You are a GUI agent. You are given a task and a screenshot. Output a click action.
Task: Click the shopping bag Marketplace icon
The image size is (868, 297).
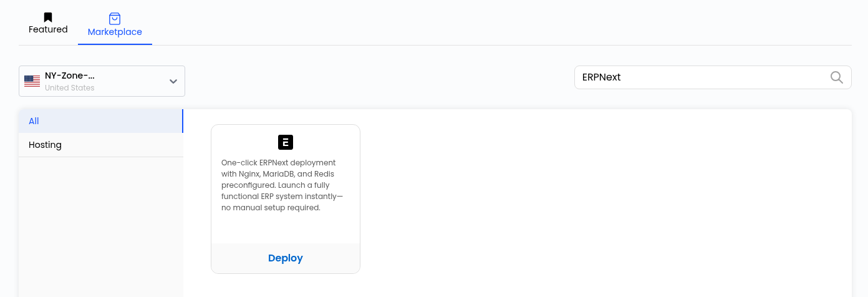115,19
